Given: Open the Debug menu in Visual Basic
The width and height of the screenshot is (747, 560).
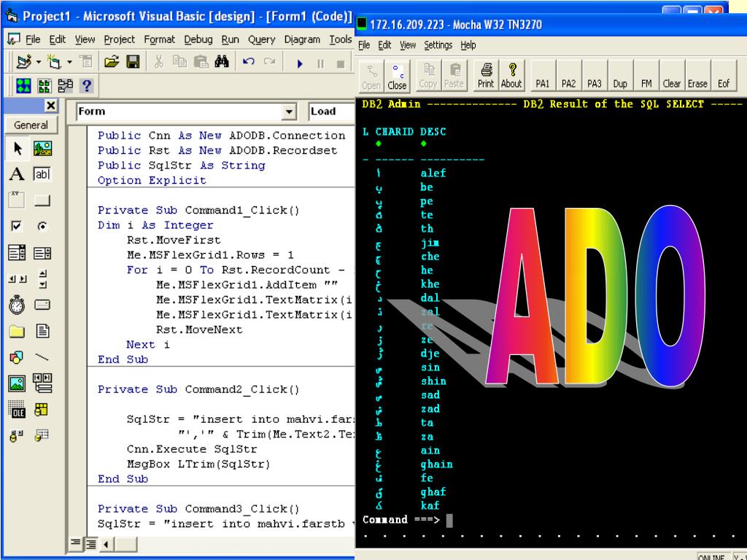Looking at the screenshot, I should (x=198, y=39).
